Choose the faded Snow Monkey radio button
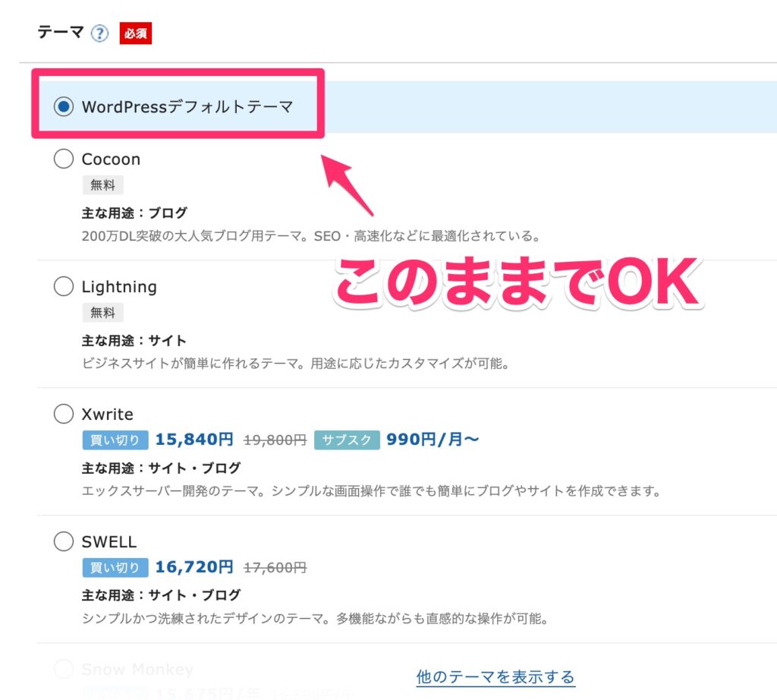This screenshot has width=777, height=700. click(64, 670)
